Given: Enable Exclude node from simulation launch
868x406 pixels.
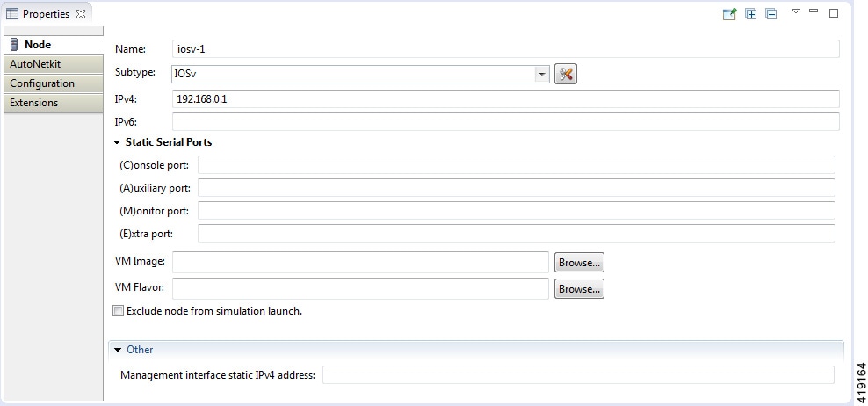Looking at the screenshot, I should (x=119, y=311).
